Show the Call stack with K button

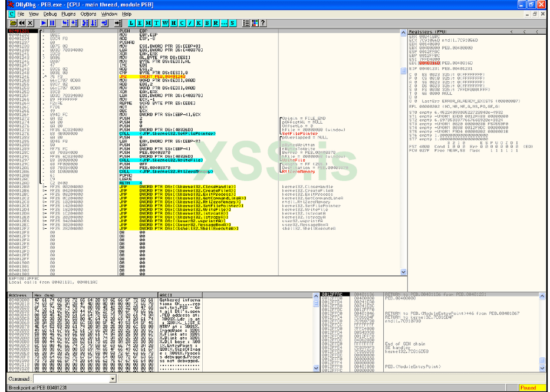pos(199,23)
